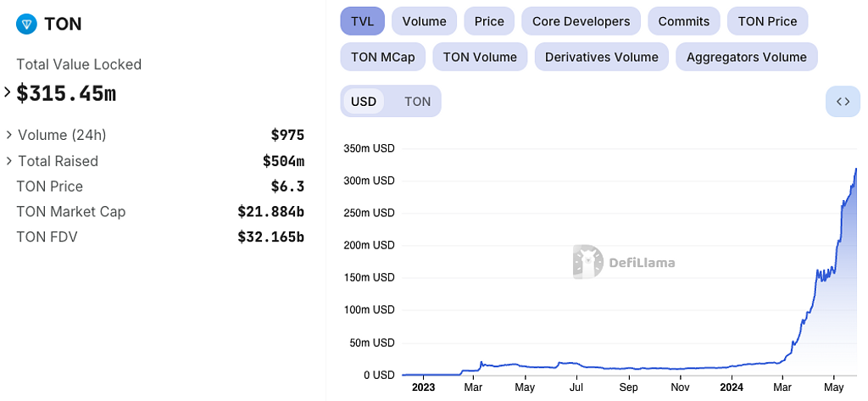Switch chart denomination to USD
The image size is (868, 401).
[x=364, y=102]
